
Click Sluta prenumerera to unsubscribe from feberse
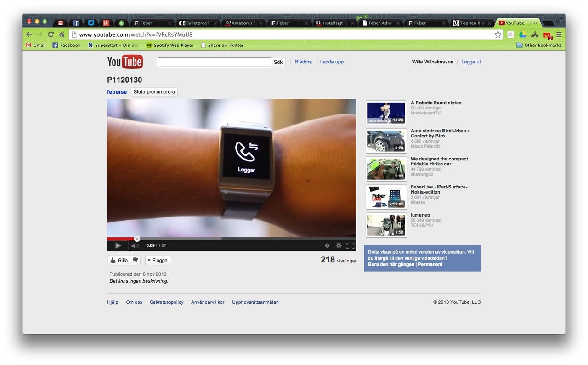point(154,91)
